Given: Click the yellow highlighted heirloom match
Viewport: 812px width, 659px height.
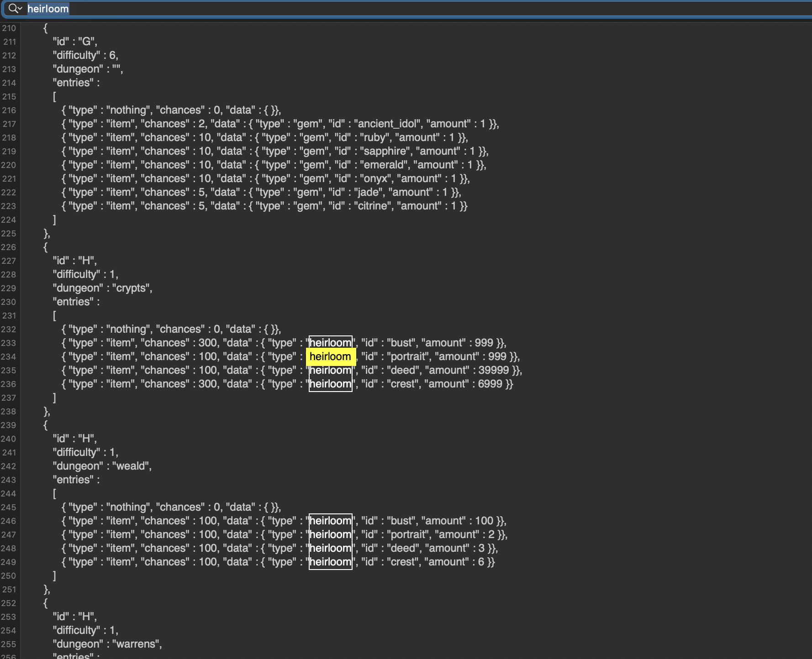Looking at the screenshot, I should [x=330, y=356].
